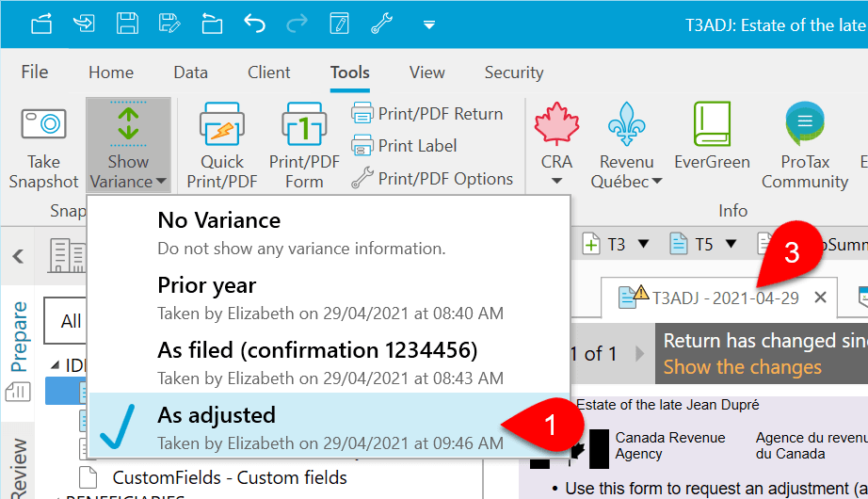This screenshot has width=868, height=499.
Task: Open the CRA maple leaf dropdown
Action: click(x=556, y=145)
